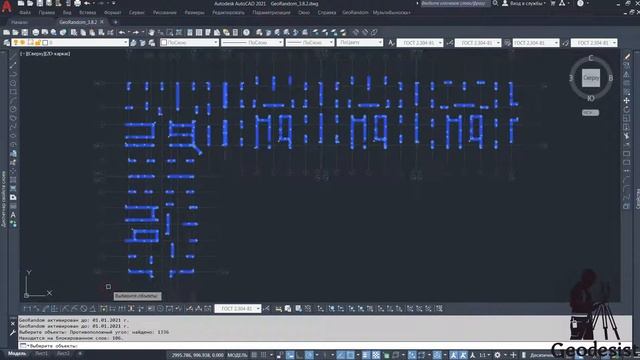The image size is (640, 360).
Task: Click Save icon in standard toolbar
Action: click(25, 32)
